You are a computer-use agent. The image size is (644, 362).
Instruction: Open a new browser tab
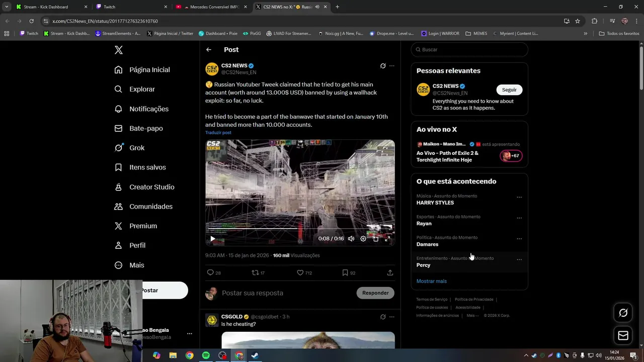coord(337,7)
